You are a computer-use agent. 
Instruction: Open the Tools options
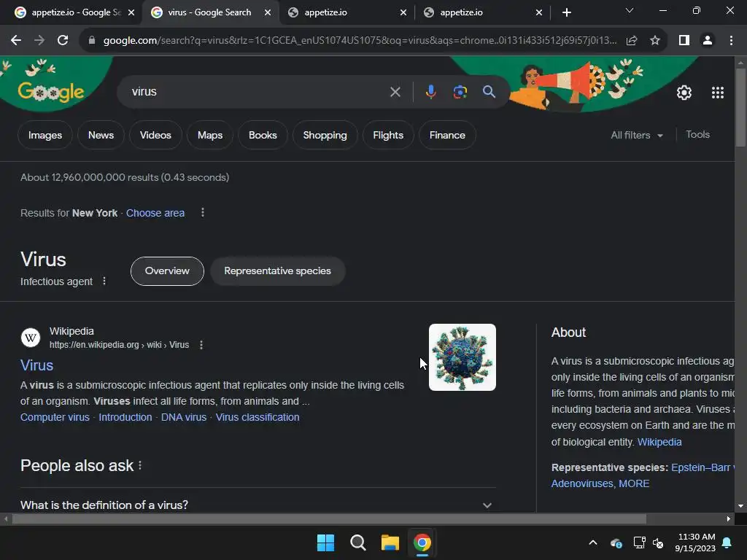(x=697, y=135)
